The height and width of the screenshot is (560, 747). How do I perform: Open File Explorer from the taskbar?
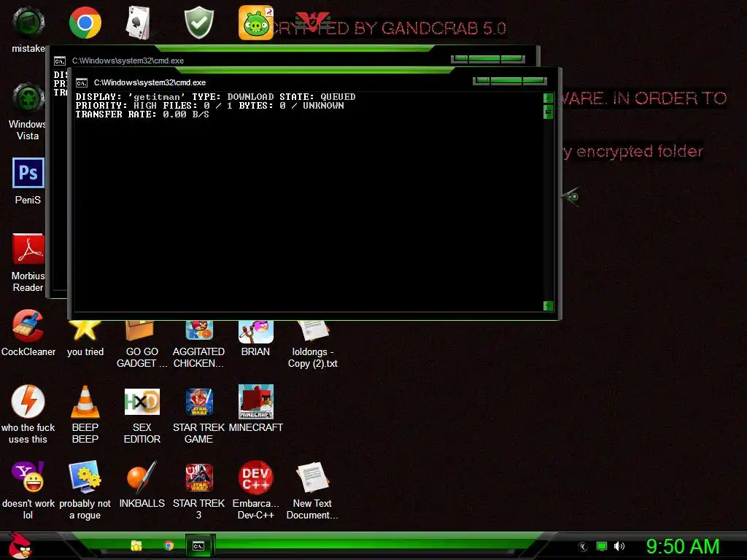[136, 545]
